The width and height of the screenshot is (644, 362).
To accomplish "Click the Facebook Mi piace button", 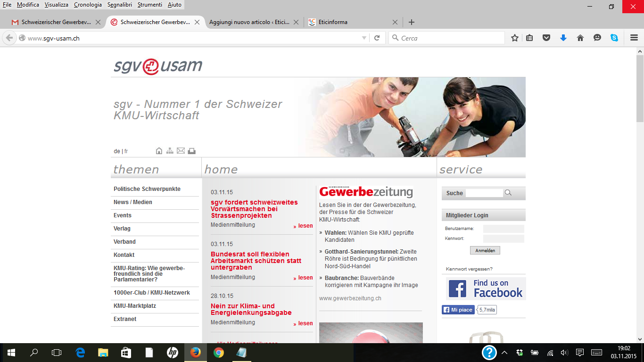I will [x=458, y=310].
